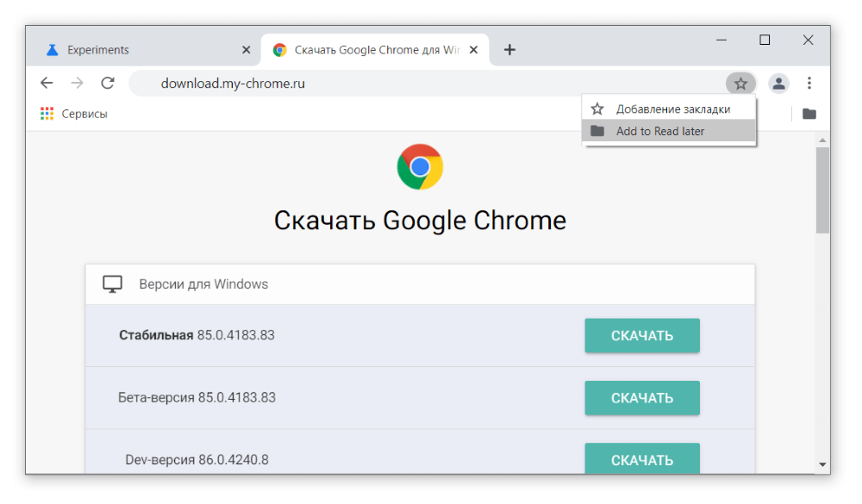Switch to the Experiments tab
862x504 pixels.
147,50
